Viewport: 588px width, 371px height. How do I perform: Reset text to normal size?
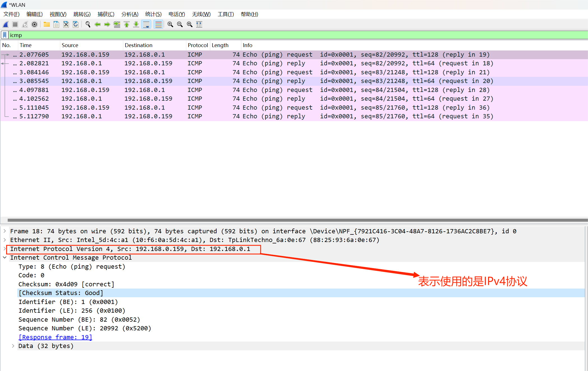click(190, 25)
